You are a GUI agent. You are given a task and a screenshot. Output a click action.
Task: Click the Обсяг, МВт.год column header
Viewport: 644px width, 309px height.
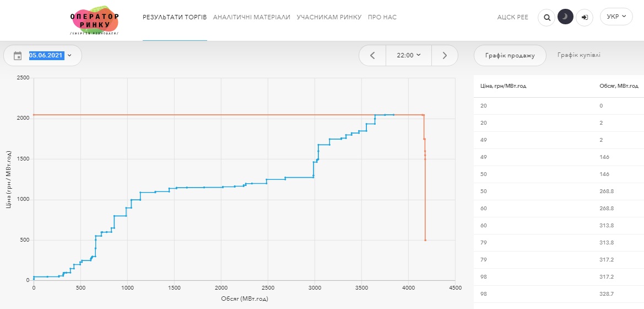pyautogui.click(x=619, y=86)
